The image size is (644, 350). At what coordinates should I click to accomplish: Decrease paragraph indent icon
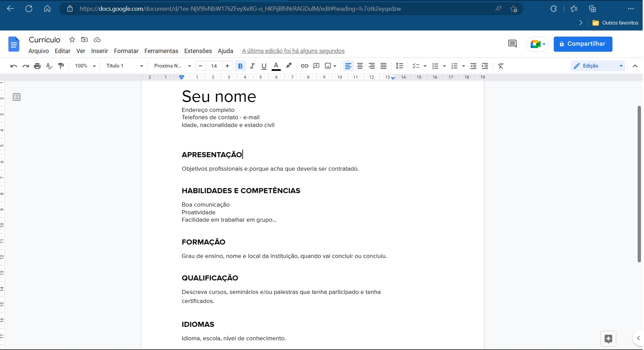pos(473,66)
